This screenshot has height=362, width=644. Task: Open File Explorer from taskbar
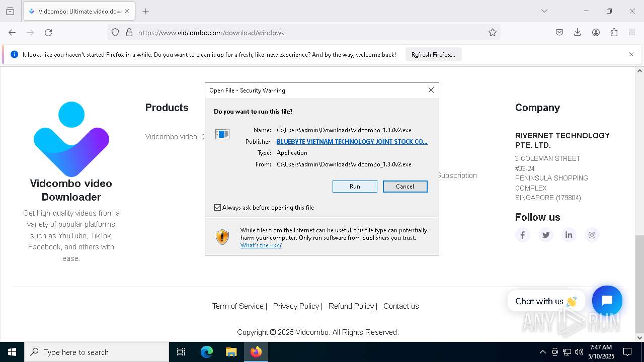tap(231, 352)
